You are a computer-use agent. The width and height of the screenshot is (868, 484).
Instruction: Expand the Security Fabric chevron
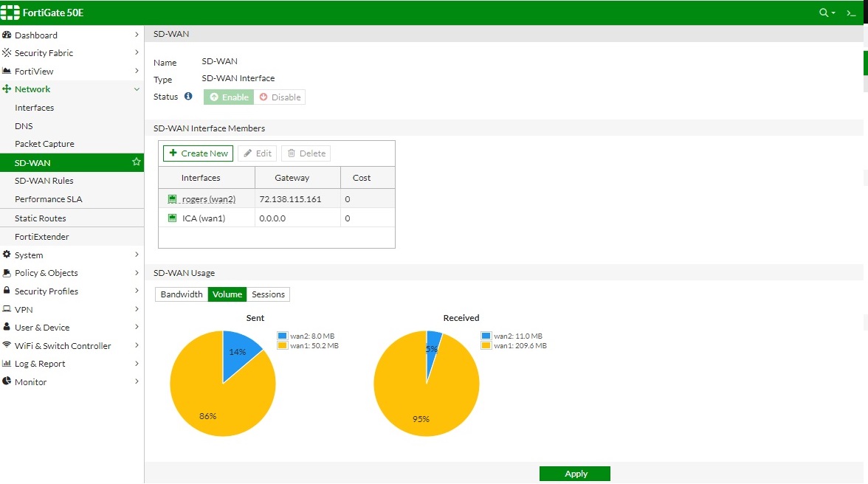[137, 52]
